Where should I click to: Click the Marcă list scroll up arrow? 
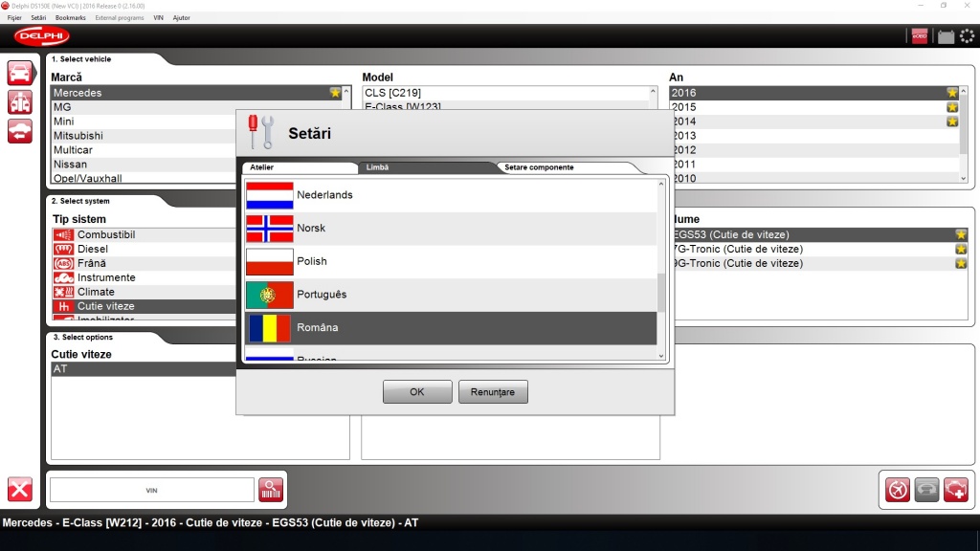346,92
